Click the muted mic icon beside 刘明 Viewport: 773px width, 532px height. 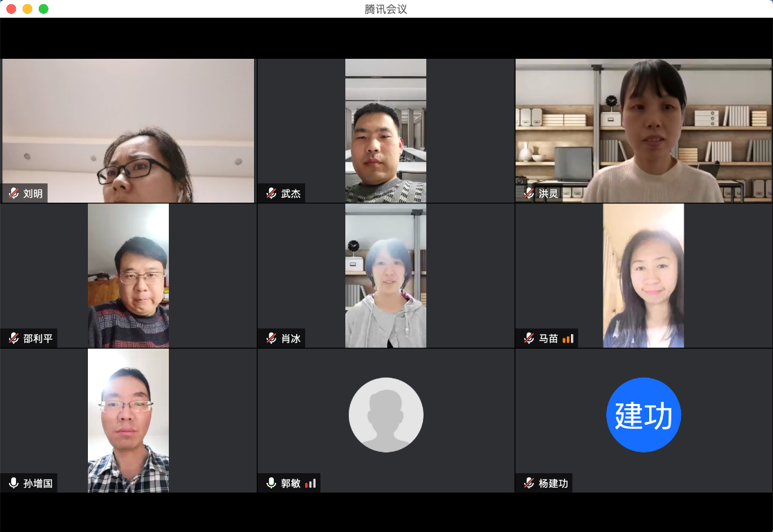[14, 194]
